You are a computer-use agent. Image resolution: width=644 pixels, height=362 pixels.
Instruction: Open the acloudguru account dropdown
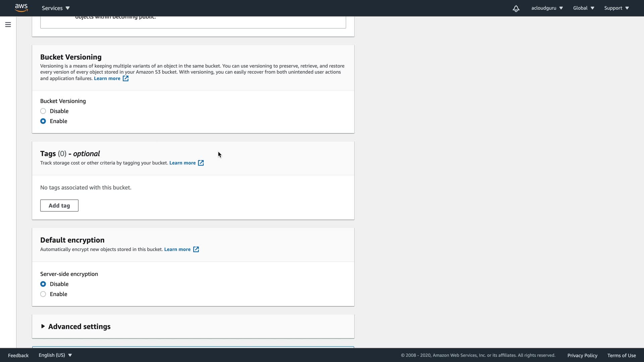coord(547,8)
